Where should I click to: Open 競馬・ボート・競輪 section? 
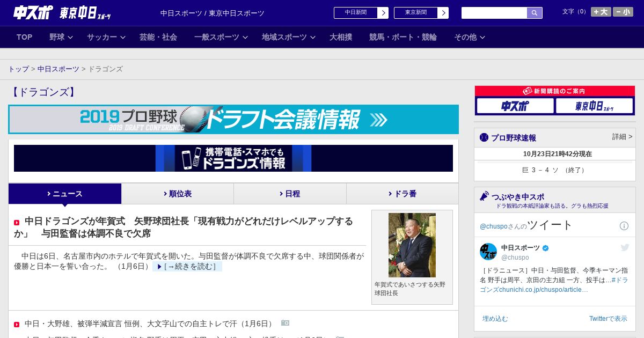point(403,37)
